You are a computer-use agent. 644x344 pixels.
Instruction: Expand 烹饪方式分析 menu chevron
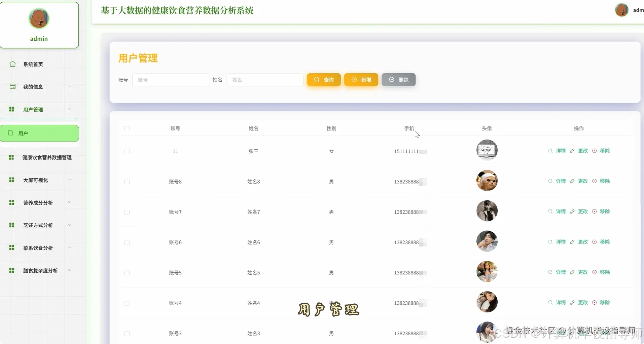70,225
